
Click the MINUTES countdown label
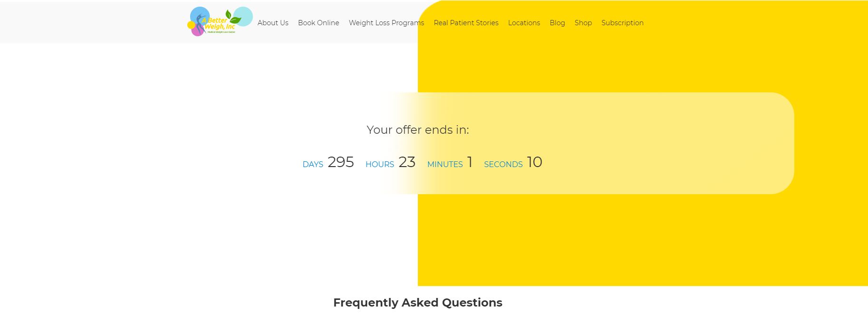(x=445, y=165)
